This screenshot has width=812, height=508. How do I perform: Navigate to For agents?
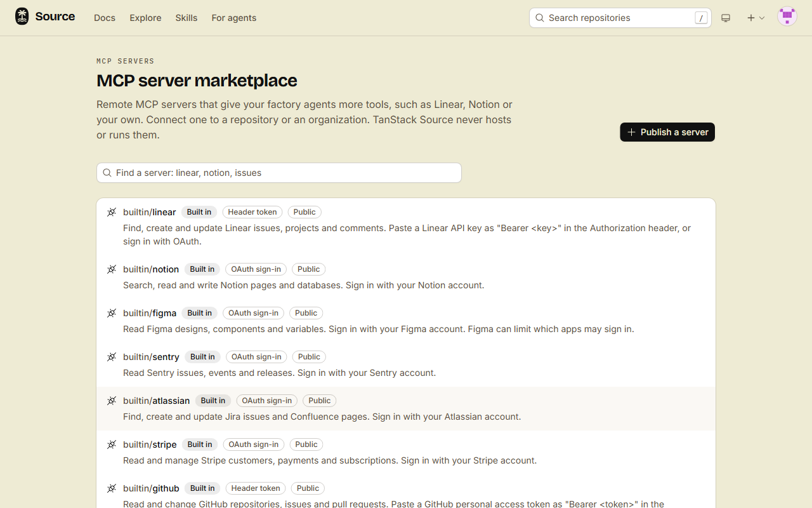(x=234, y=18)
